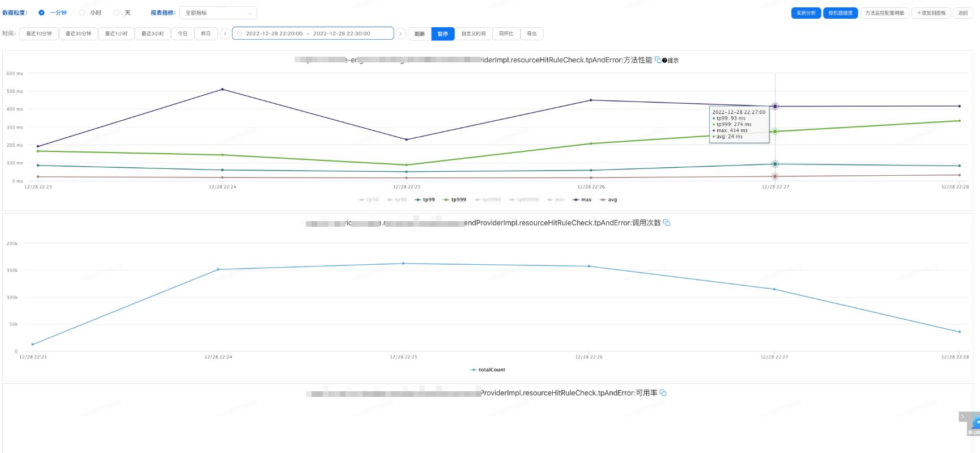Image resolution: width=980 pixels, height=453 pixels.
Task: Select 今日 time range
Action: click(182, 33)
